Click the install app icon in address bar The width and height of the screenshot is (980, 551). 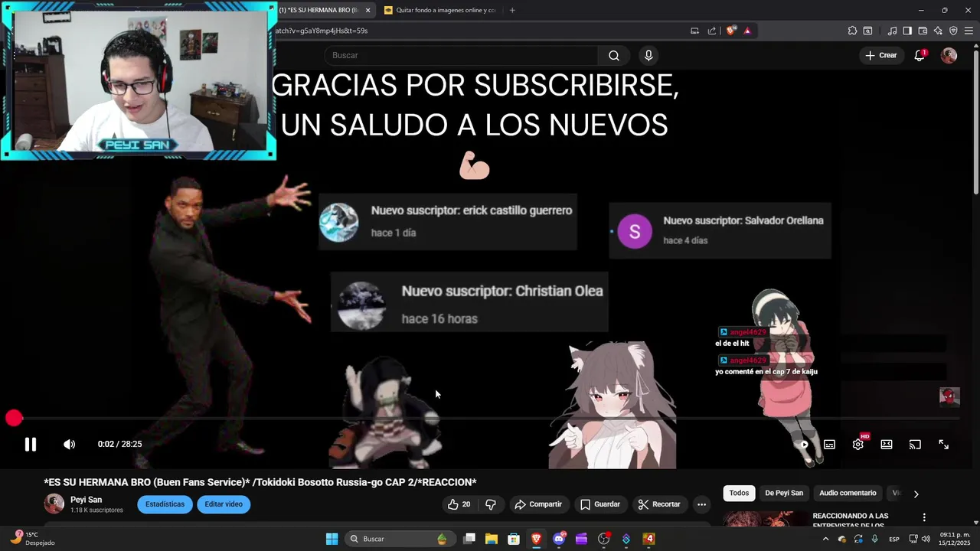694,31
